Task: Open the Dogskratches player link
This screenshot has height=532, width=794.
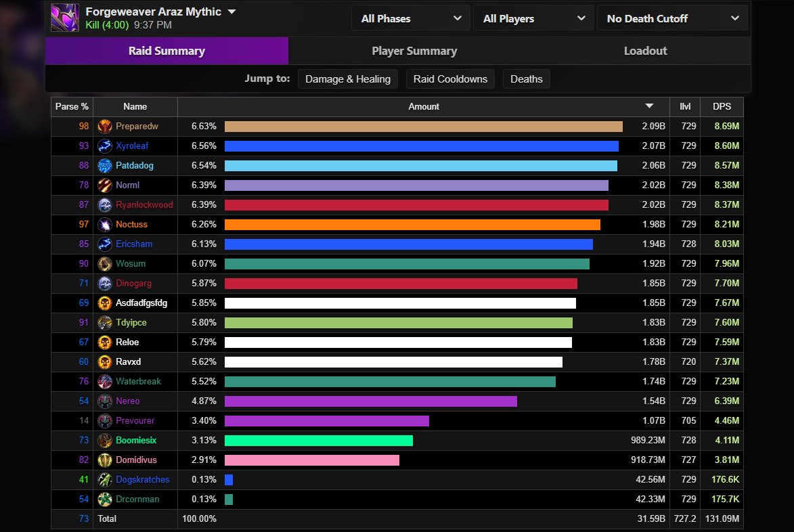Action: tap(142, 479)
